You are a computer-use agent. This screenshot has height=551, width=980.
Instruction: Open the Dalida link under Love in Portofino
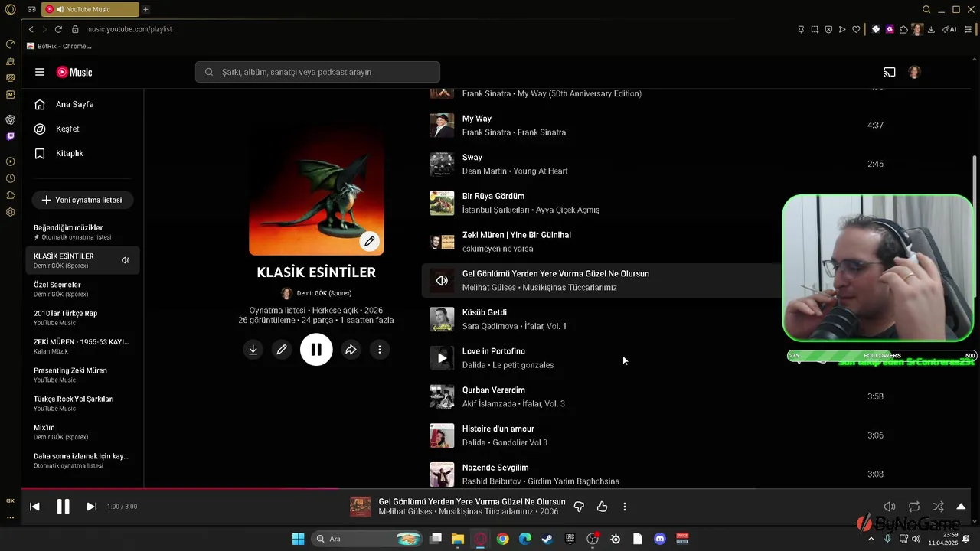click(x=474, y=365)
